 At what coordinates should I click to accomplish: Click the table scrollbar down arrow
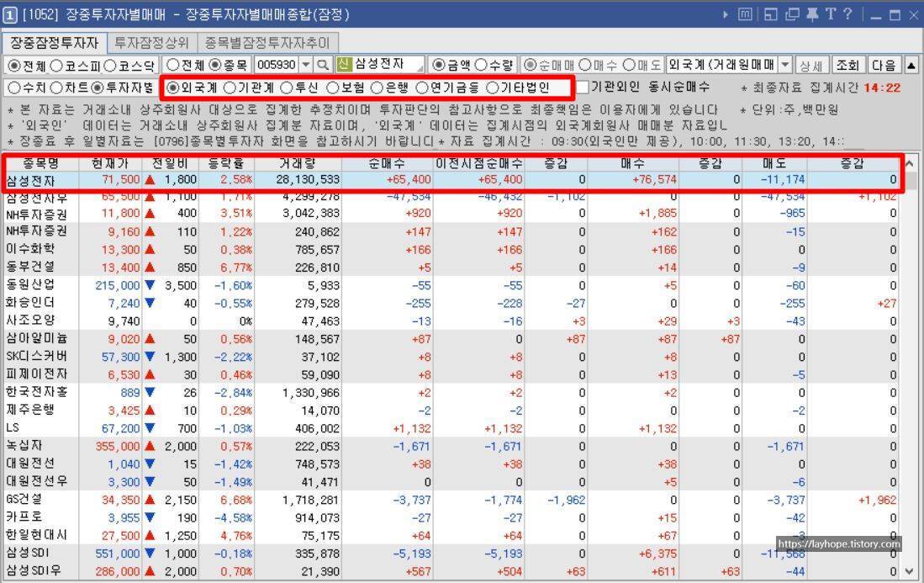tap(909, 572)
